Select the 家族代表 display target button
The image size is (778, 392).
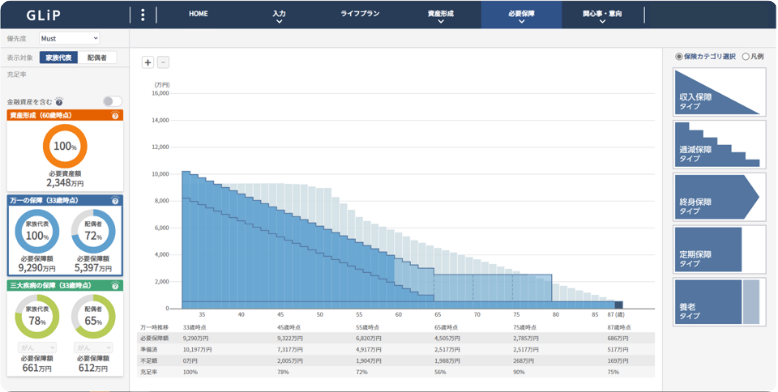click(x=59, y=58)
